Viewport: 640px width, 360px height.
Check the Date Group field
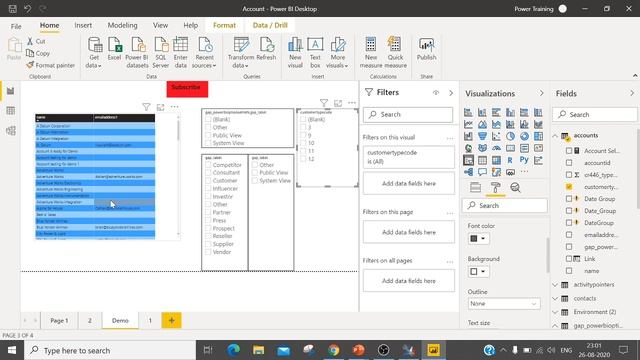coord(569,199)
